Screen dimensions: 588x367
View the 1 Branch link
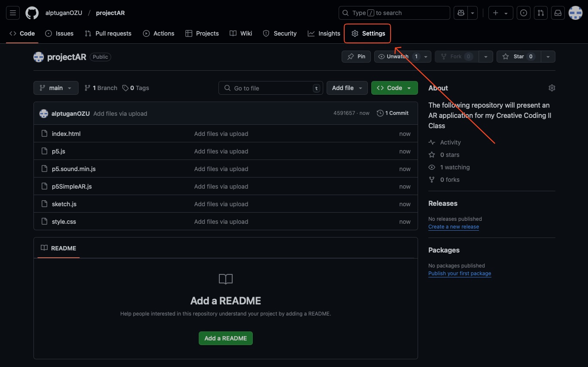(x=101, y=88)
